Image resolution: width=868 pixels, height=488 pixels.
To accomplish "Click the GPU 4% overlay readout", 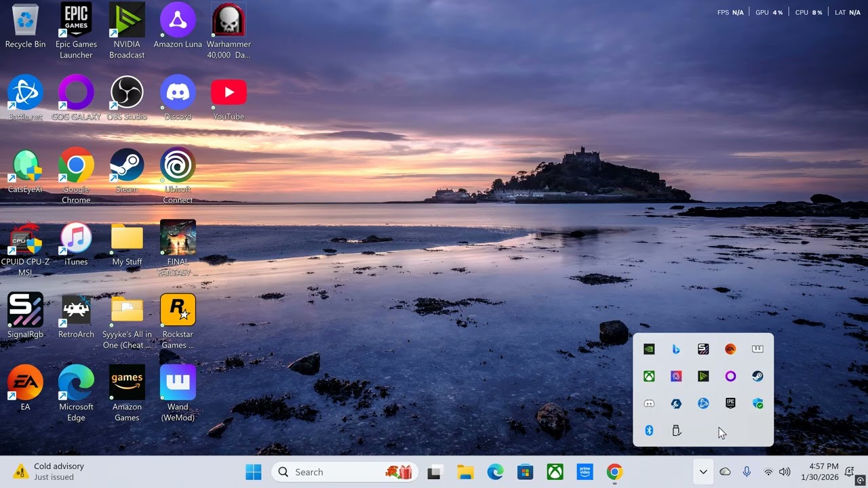I will (769, 12).
